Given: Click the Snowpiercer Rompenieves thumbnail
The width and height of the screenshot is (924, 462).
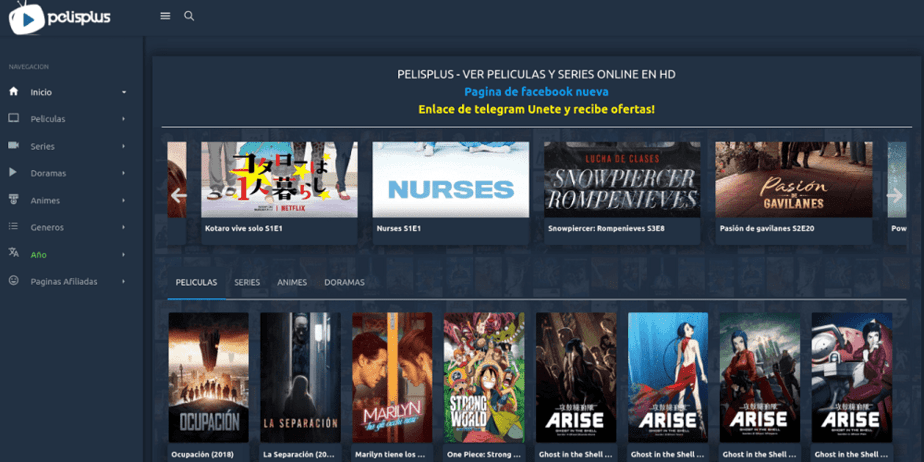Looking at the screenshot, I should 622,180.
